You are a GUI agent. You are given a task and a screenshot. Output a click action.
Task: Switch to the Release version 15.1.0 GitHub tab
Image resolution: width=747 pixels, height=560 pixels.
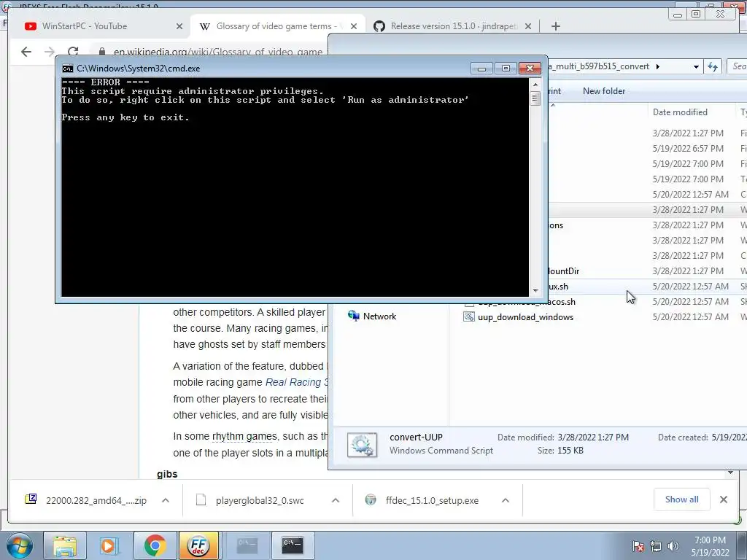click(454, 26)
